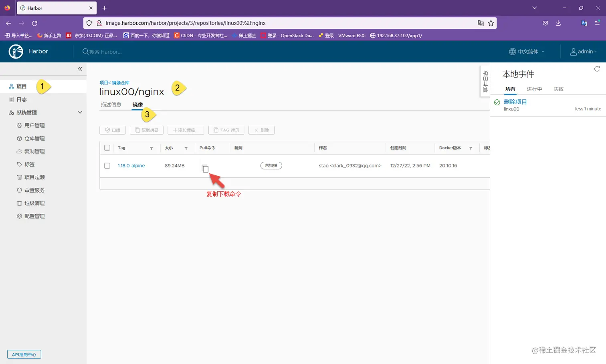The height and width of the screenshot is (364, 606).
Task: Click the search magnifier icon in Harbor header
Action: coord(85,52)
